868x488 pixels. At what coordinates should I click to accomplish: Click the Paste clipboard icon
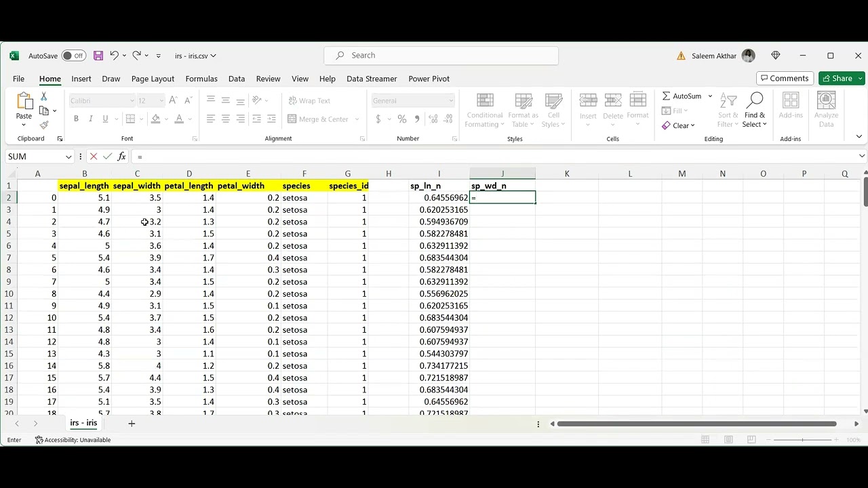point(24,101)
